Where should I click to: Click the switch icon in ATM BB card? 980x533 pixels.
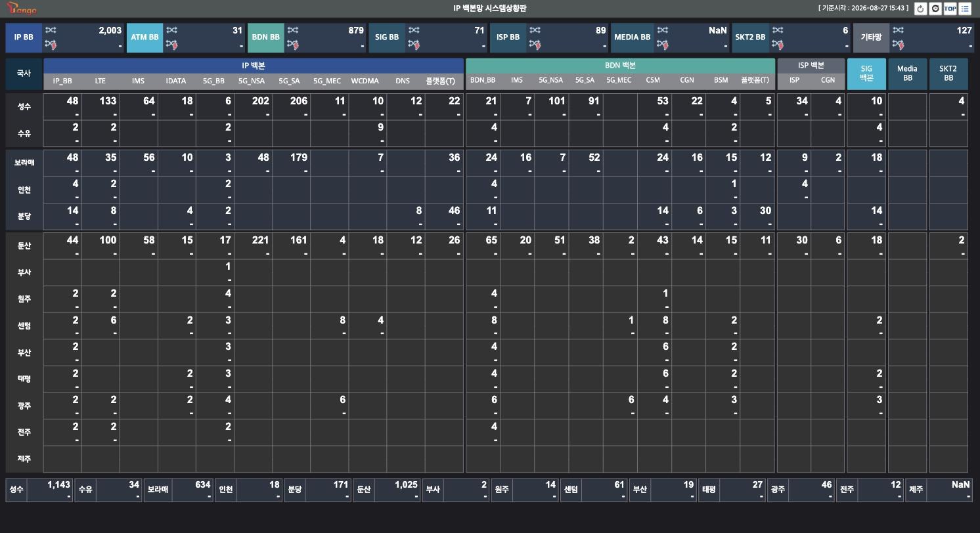pos(171,30)
